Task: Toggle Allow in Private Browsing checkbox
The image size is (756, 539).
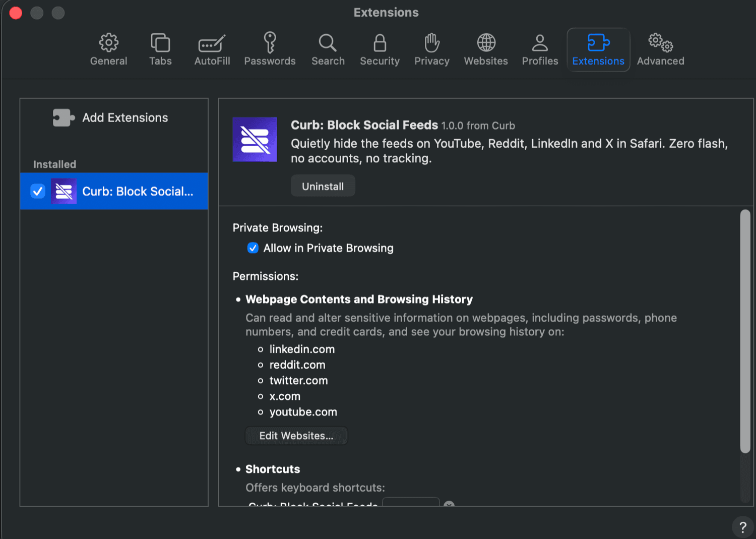Action: coord(253,248)
